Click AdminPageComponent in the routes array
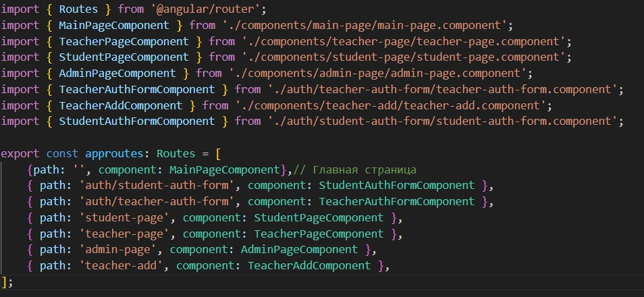 click(x=300, y=249)
